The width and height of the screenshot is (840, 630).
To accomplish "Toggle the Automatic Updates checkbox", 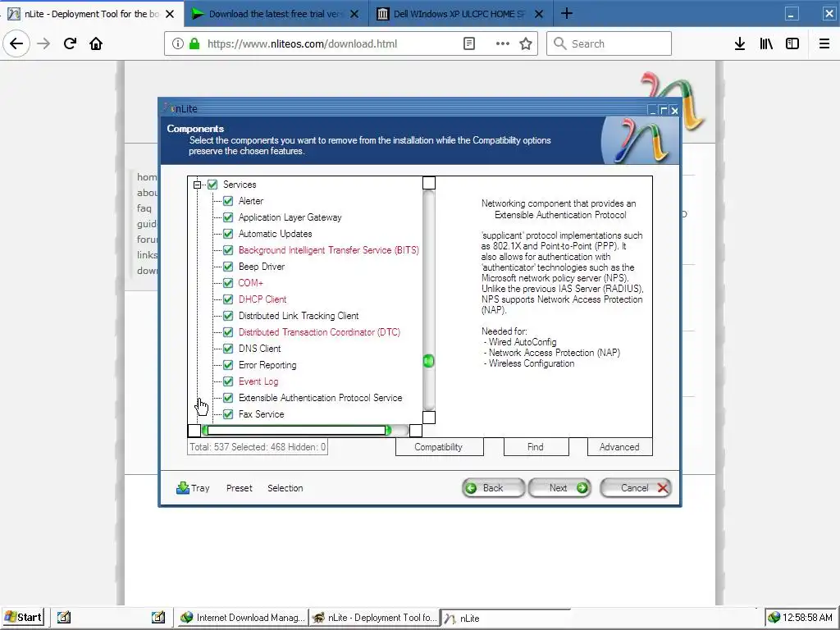I will 228,234.
